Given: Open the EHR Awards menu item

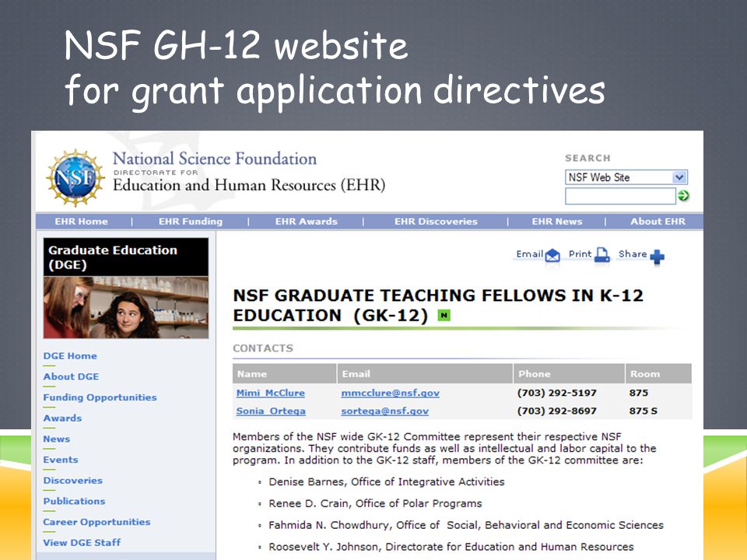Looking at the screenshot, I should click(x=307, y=222).
